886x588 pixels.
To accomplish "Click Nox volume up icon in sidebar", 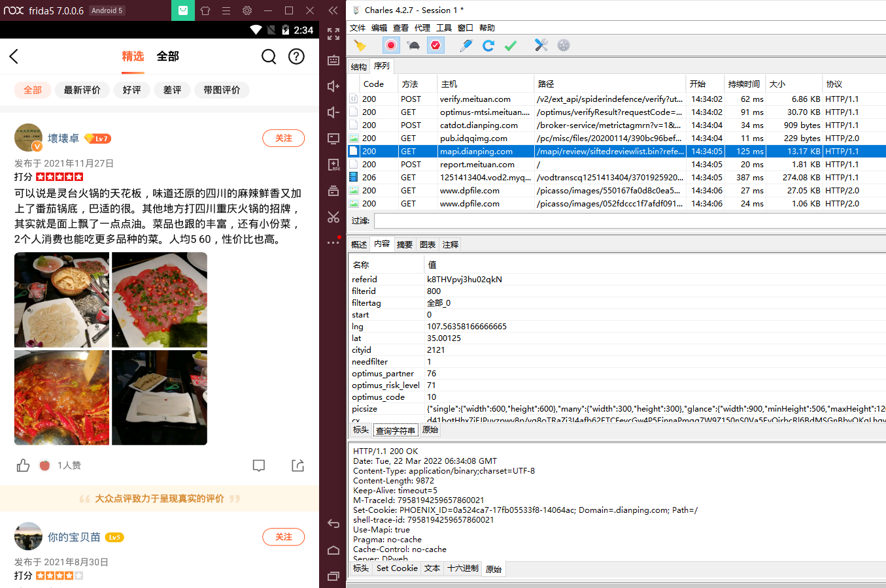I will click(333, 86).
